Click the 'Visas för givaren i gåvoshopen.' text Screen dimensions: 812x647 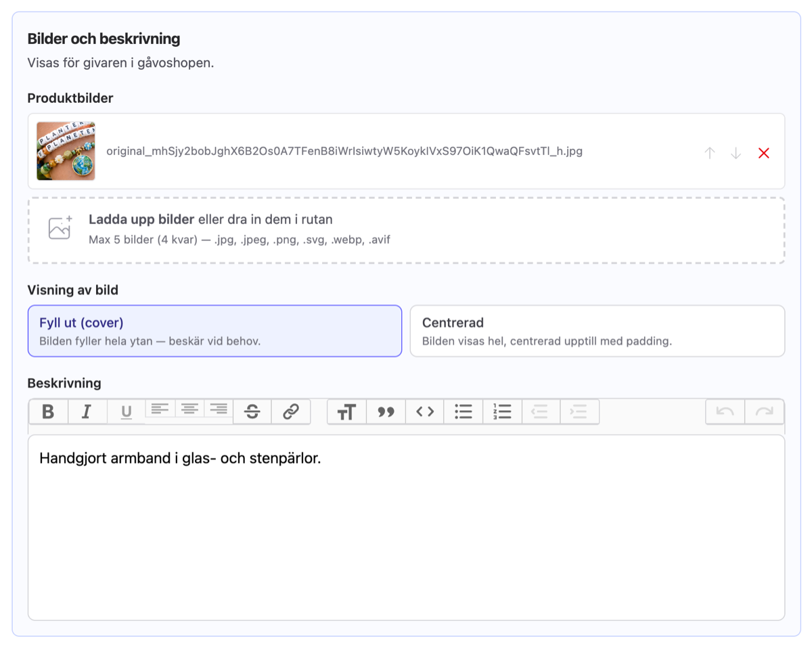(120, 63)
